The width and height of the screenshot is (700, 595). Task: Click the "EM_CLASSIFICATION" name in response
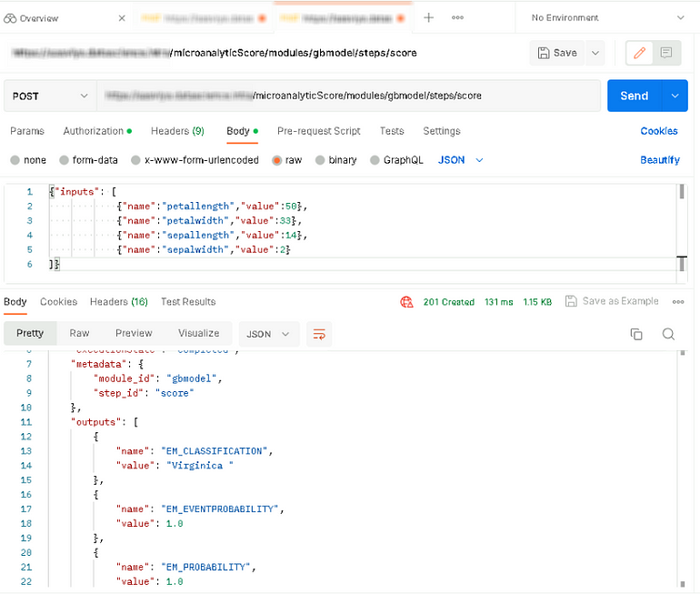215,451
